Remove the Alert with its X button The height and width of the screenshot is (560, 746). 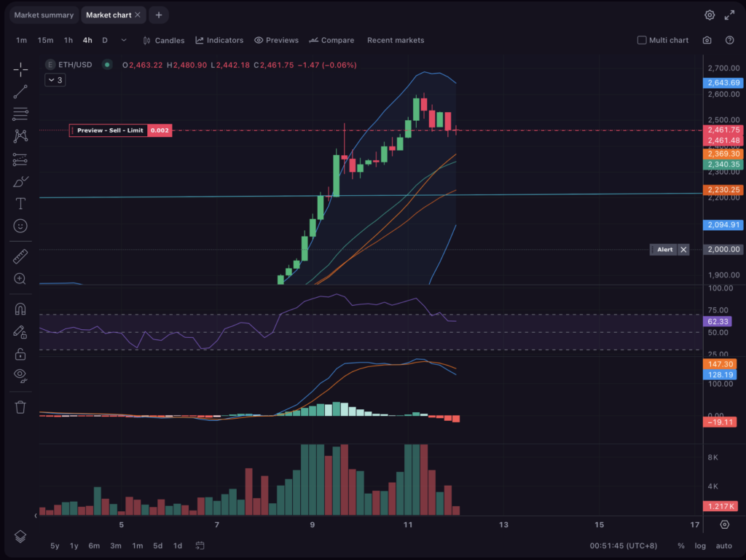pyautogui.click(x=683, y=250)
